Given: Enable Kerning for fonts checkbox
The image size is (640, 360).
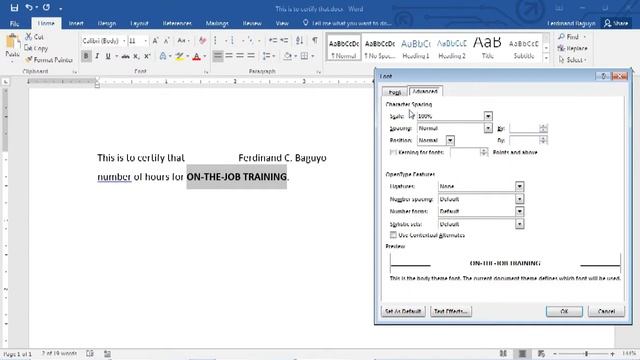Looking at the screenshot, I should (393, 152).
